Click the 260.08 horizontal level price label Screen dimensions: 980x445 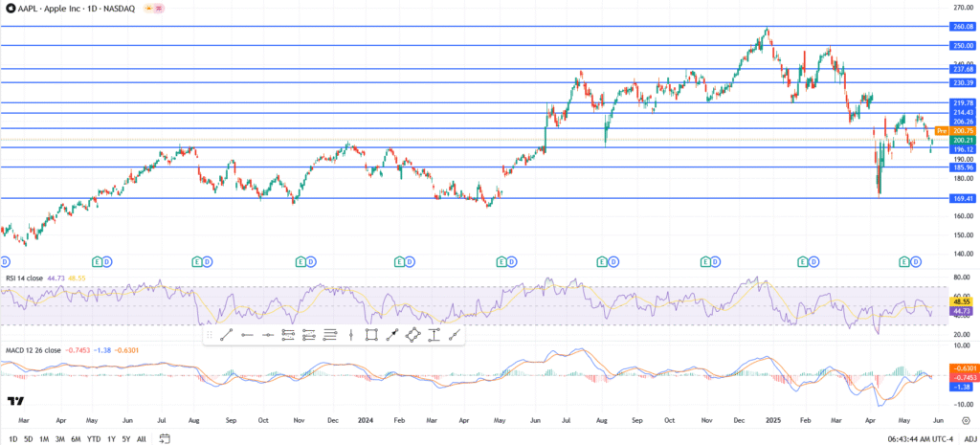[x=961, y=27]
